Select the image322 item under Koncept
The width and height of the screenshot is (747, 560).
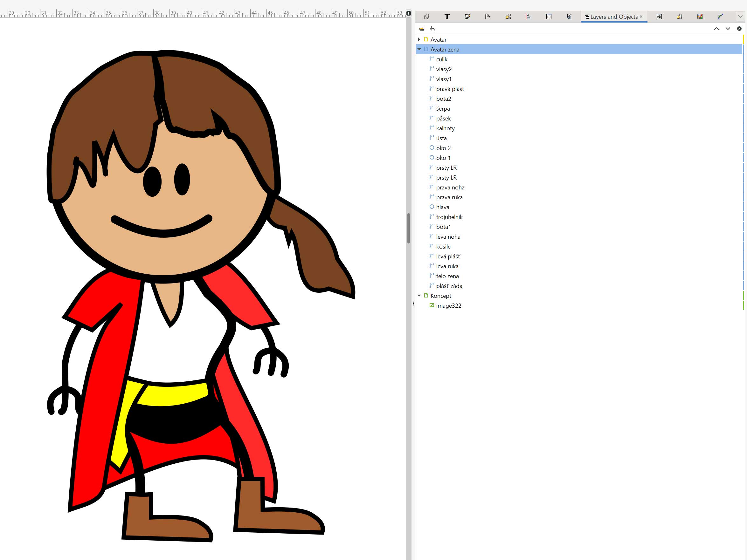pyautogui.click(x=448, y=305)
